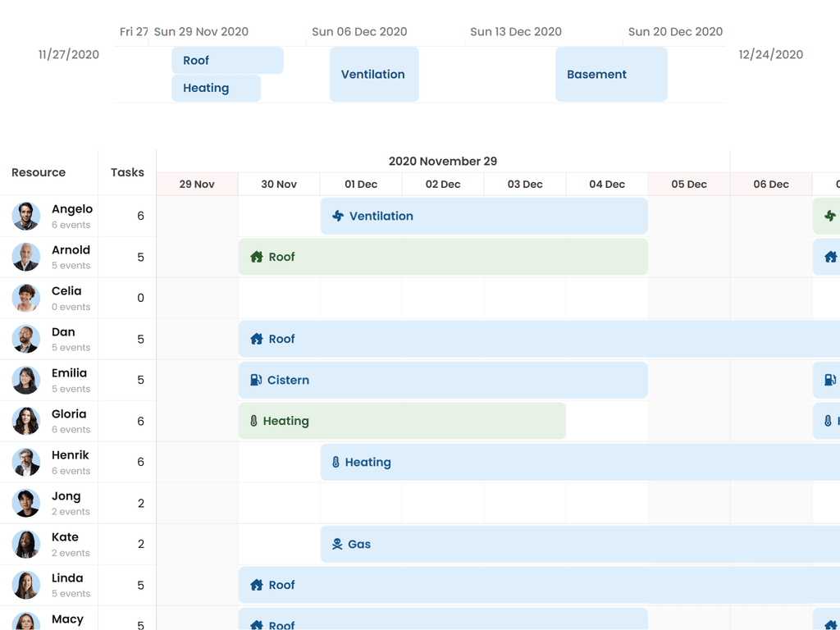Select the Roof bar in the top timeline
The height and width of the screenshot is (630, 840).
(x=227, y=61)
